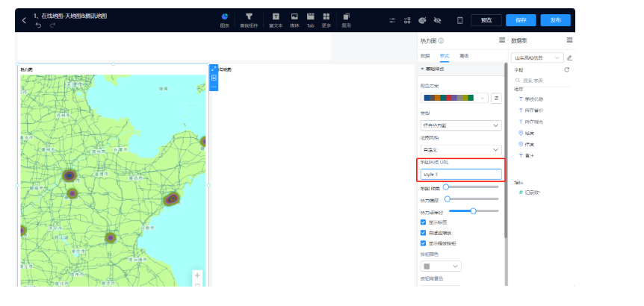Switch to mobile layout phone icon
Viewport: 644px width, 306px height.
coord(460,20)
